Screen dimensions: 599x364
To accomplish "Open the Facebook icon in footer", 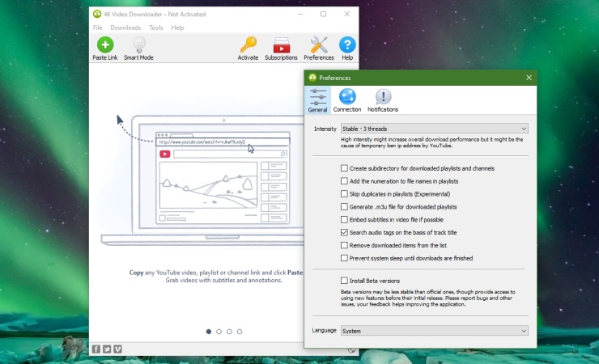I will [96, 349].
